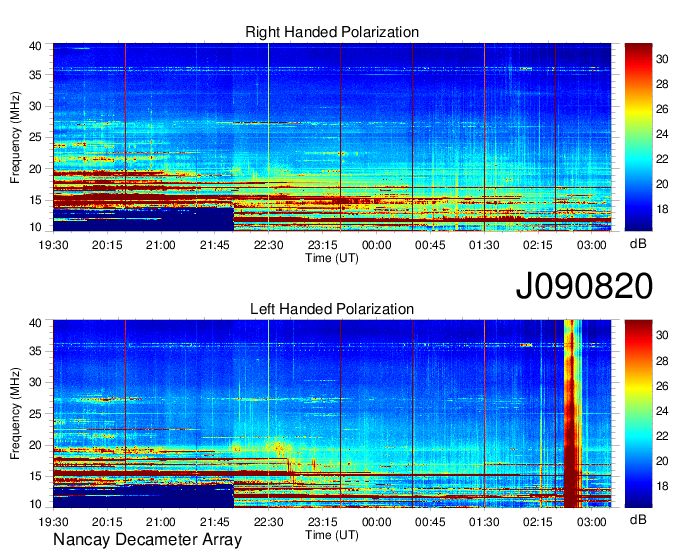Click "Time (UT)" label under the right-handed plot
This screenshot has height=552, width=680.
point(332,258)
